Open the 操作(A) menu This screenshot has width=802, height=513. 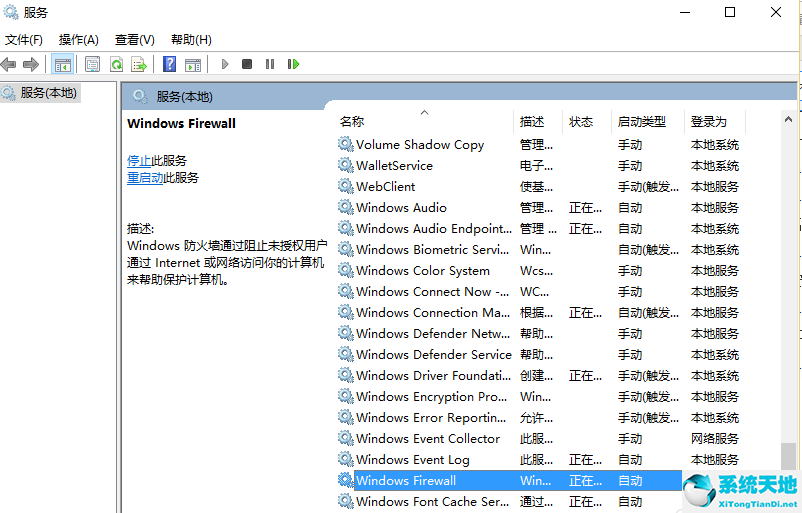(78, 40)
